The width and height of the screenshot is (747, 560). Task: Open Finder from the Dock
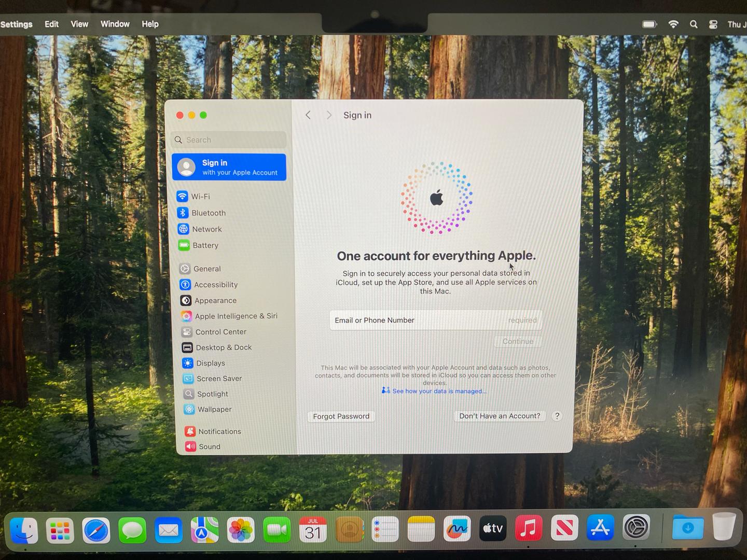[x=24, y=530]
